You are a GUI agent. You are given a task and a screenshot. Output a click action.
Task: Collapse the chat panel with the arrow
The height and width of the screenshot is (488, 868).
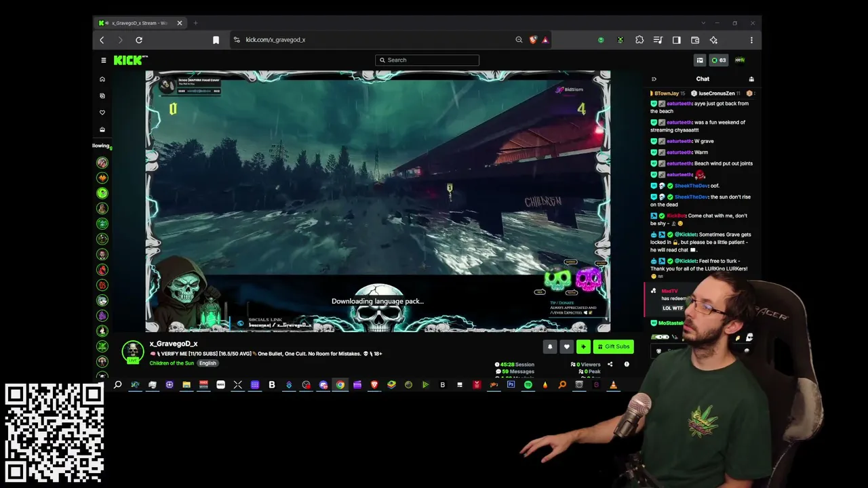coord(654,79)
